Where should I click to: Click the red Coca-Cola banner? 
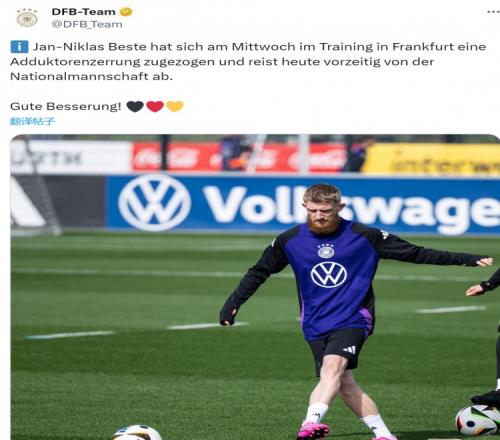coord(239,157)
